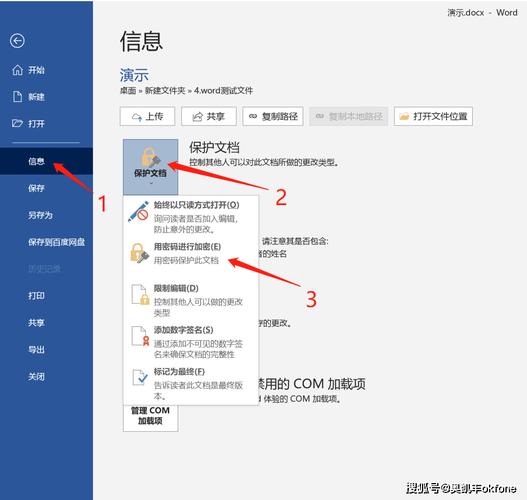Click the 信息 page heading
Screen dimensions: 527x500
pyautogui.click(x=141, y=41)
